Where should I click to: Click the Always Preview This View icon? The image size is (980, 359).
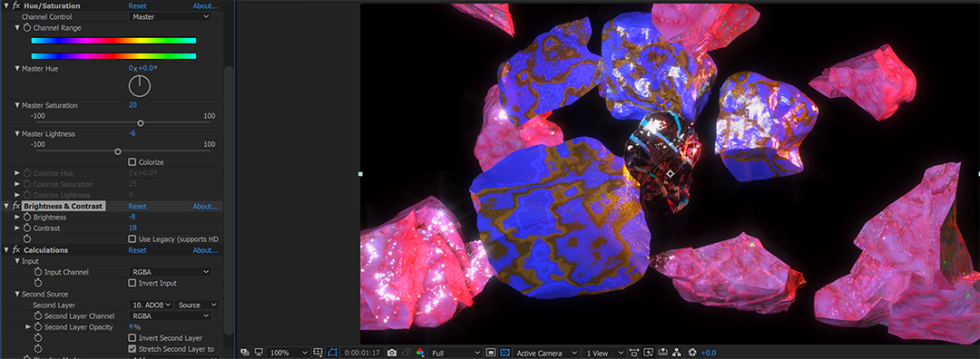coord(244,353)
